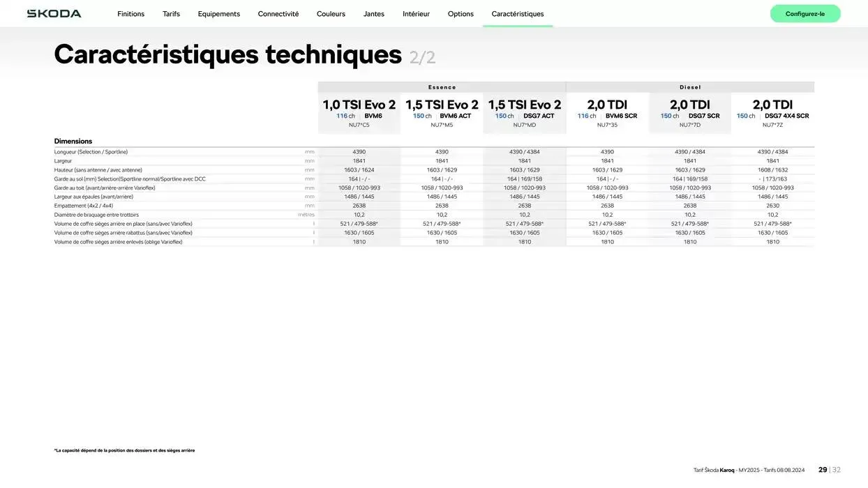
Task: Open the Jantes section
Action: point(374,13)
